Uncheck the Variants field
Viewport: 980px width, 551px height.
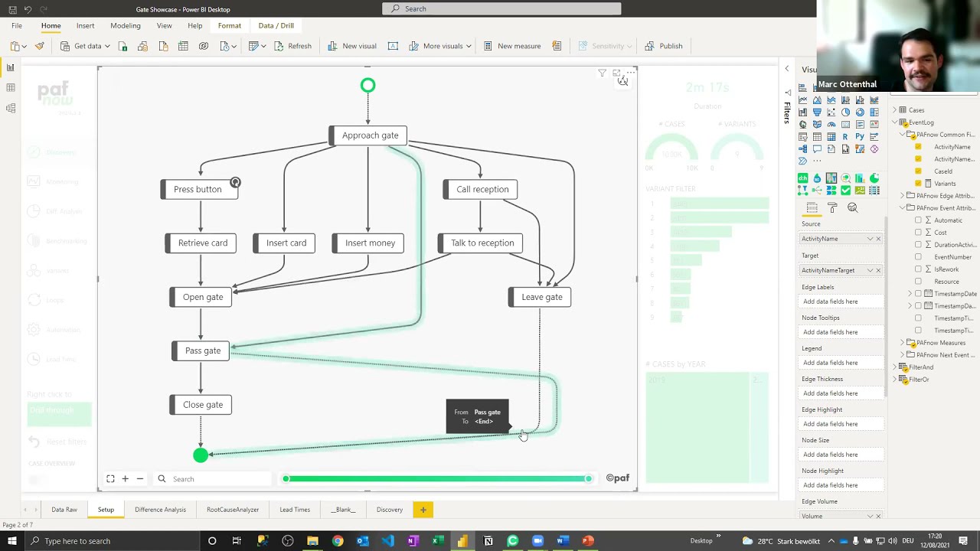pyautogui.click(x=918, y=184)
